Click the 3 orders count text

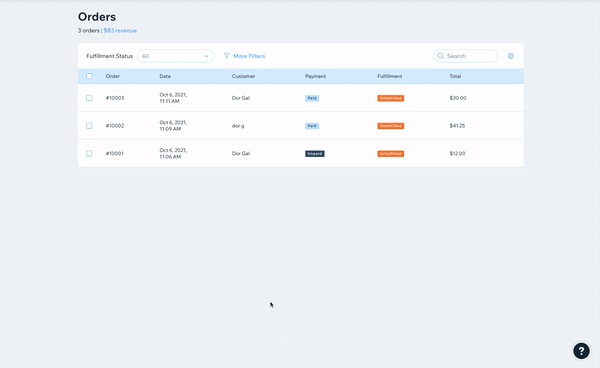point(89,31)
